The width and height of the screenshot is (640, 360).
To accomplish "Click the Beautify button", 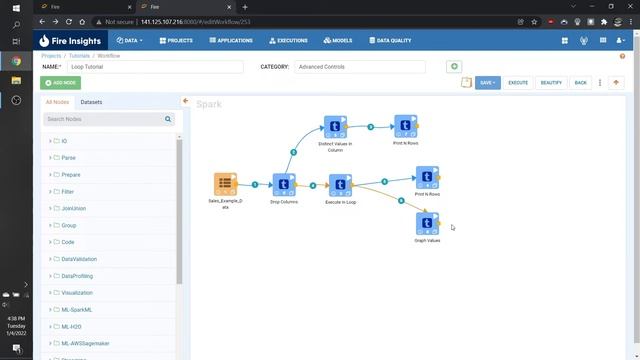I will [551, 83].
